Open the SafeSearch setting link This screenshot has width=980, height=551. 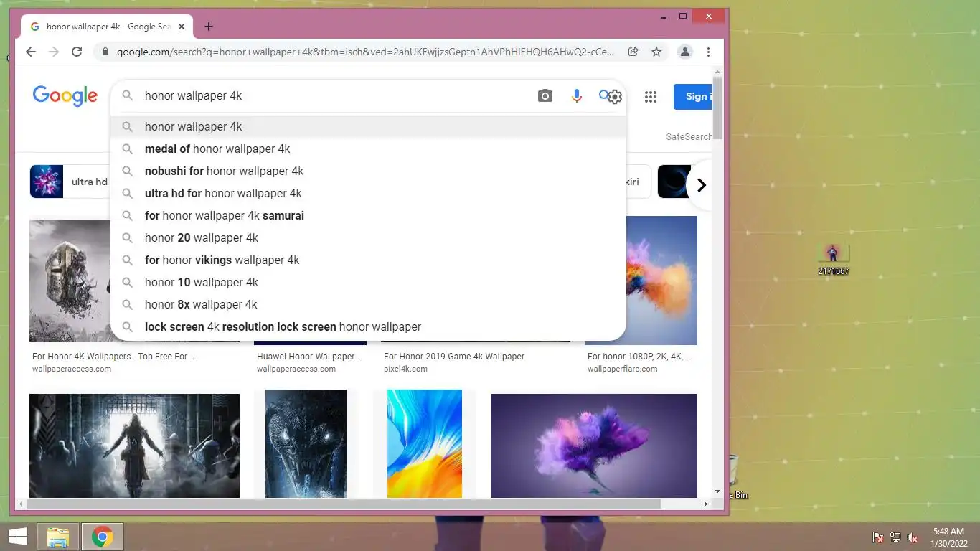(689, 136)
